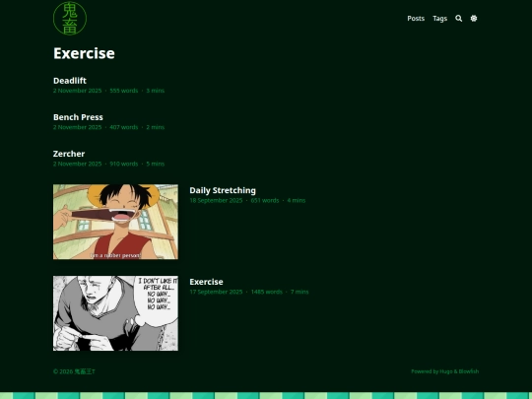Viewport: 532px width, 399px height.
Task: Follow the Blowfish link in the footer
Action: tap(469, 371)
